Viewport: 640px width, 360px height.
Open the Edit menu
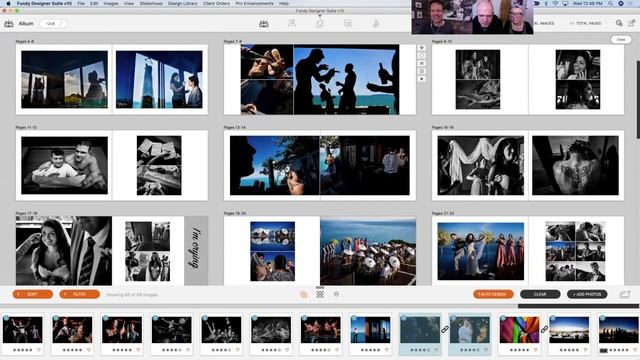point(94,3)
